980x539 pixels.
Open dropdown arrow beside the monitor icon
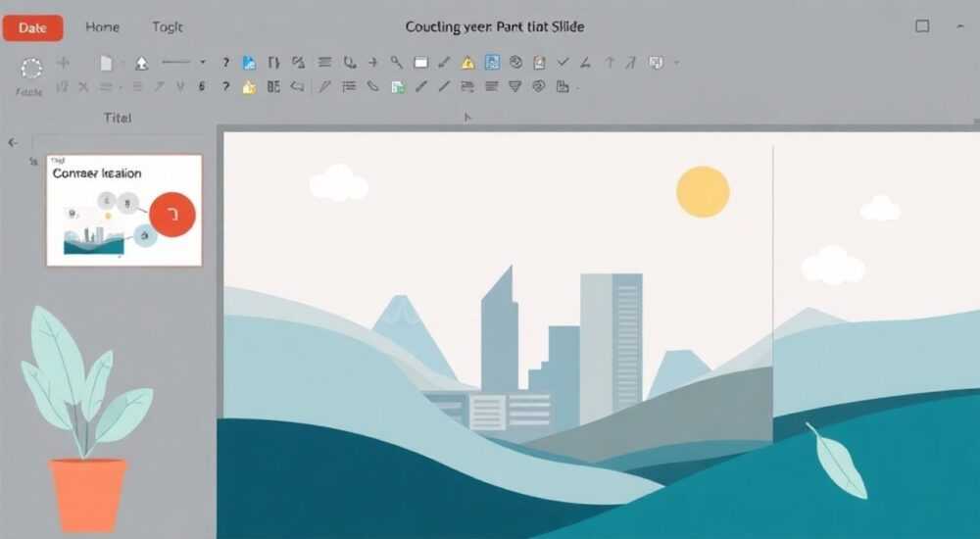tap(676, 63)
